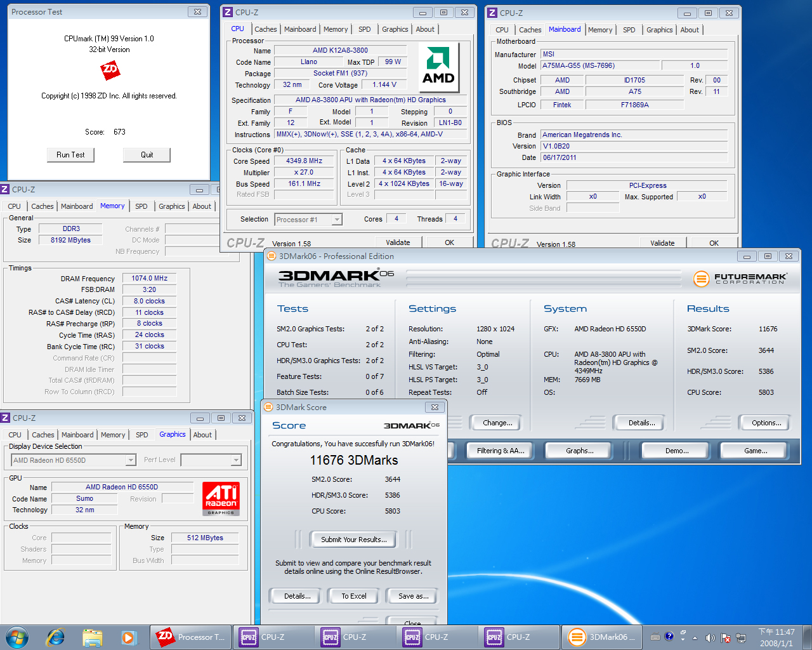Open the Perf Level dropdown
The height and width of the screenshot is (650, 812).
coord(236,460)
